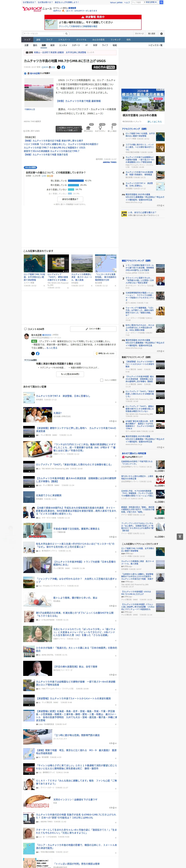Select 地域 category
This screenshot has height=868, width=186.
click(114, 45)
